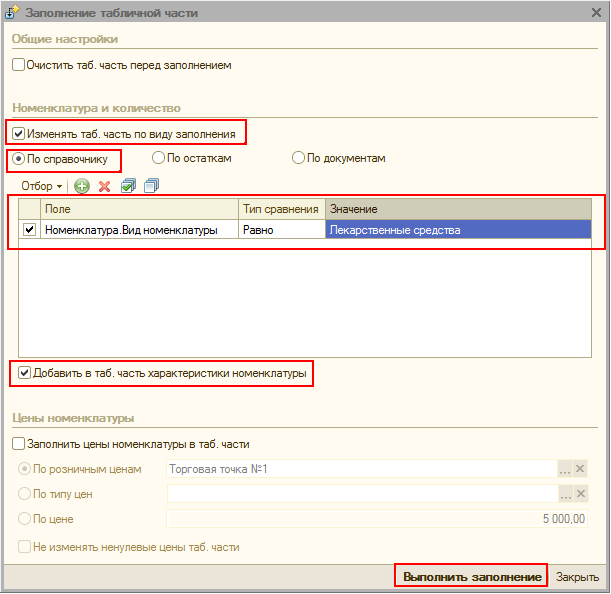Click the Выполнить заполнение button

coord(471,577)
